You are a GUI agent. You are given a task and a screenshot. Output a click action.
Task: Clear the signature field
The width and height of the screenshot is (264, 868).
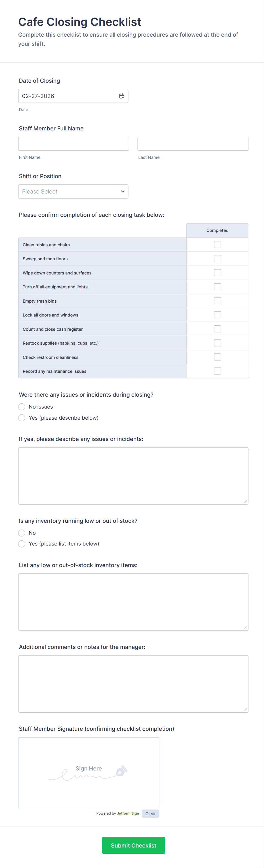150,813
